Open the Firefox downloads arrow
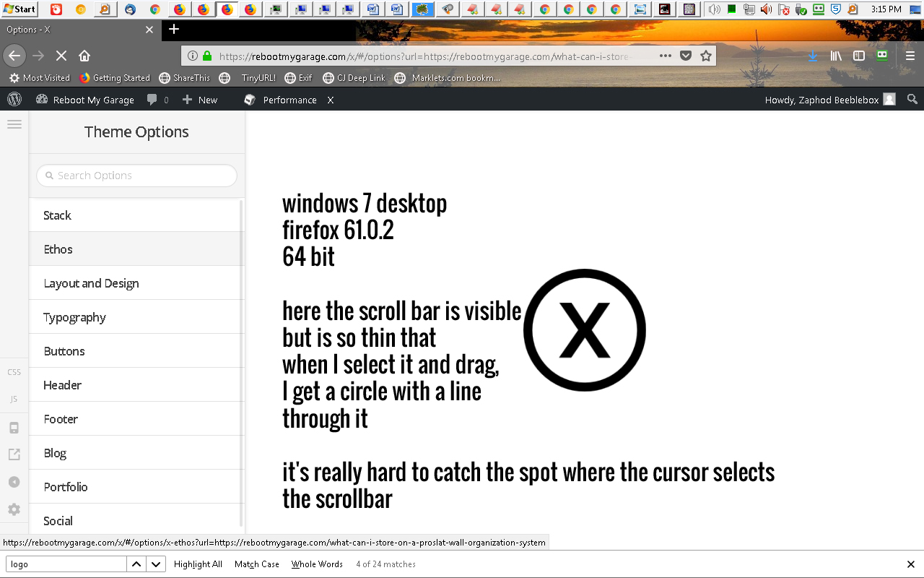The image size is (924, 578). pos(813,56)
